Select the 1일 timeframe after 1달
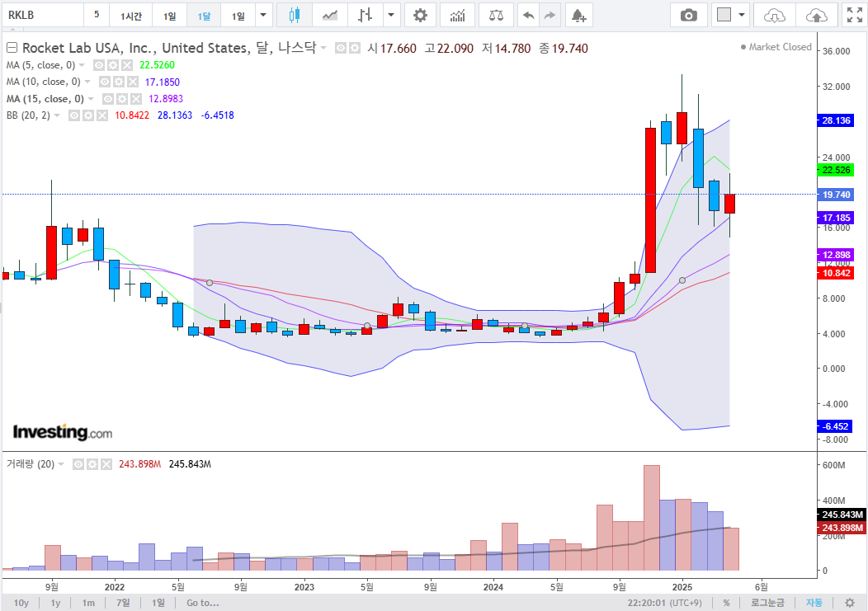Viewport: 868px width, 611px height. [x=238, y=15]
